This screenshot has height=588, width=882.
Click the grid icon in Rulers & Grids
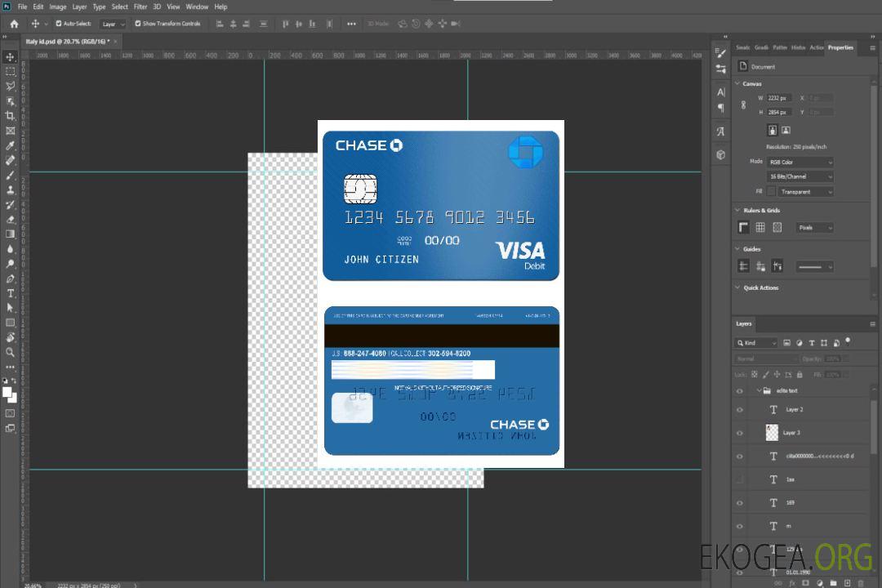(x=760, y=227)
